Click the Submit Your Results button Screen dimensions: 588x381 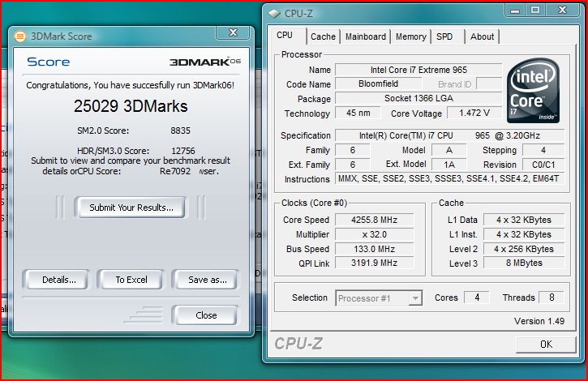pos(131,208)
